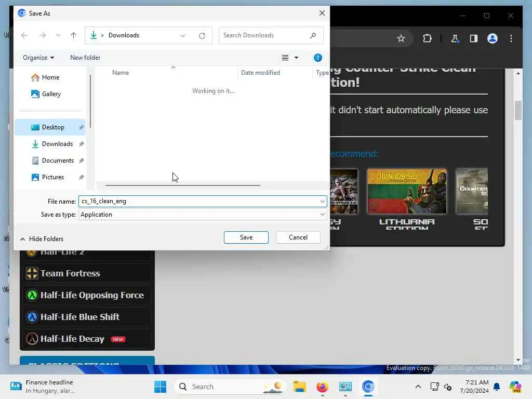Open notifications bell in taskbar

coord(497,387)
